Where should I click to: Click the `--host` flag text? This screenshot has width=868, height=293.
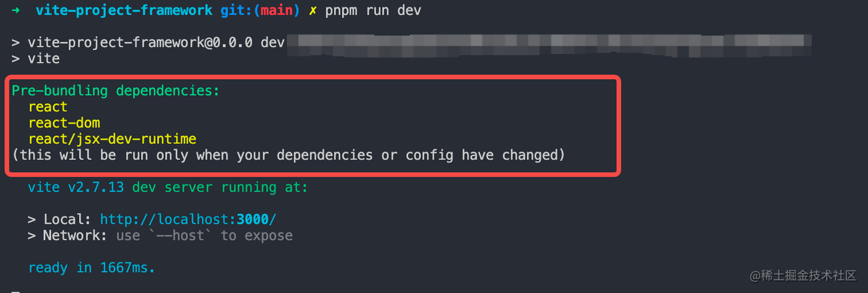coord(180,236)
